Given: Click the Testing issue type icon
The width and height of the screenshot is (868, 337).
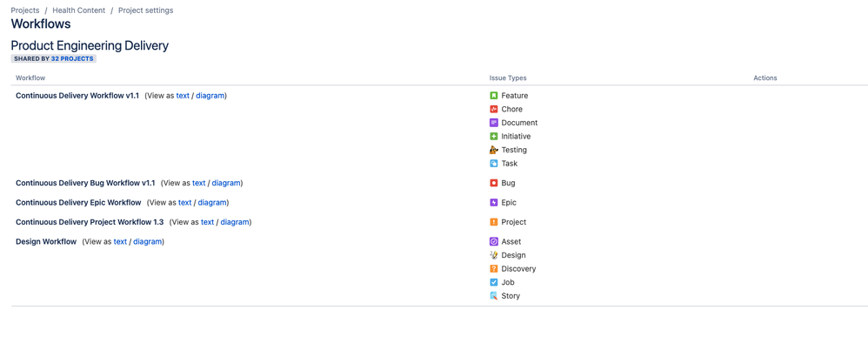Looking at the screenshot, I should 494,150.
